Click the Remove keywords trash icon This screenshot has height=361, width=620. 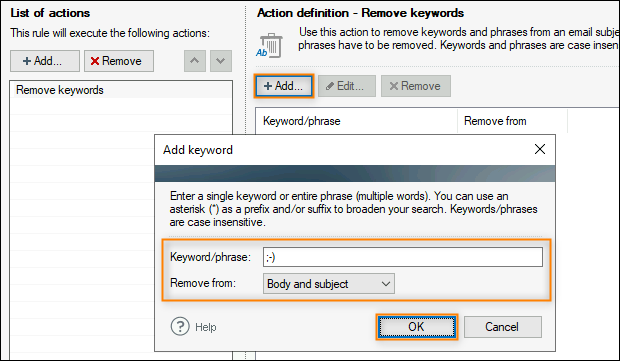[x=269, y=45]
